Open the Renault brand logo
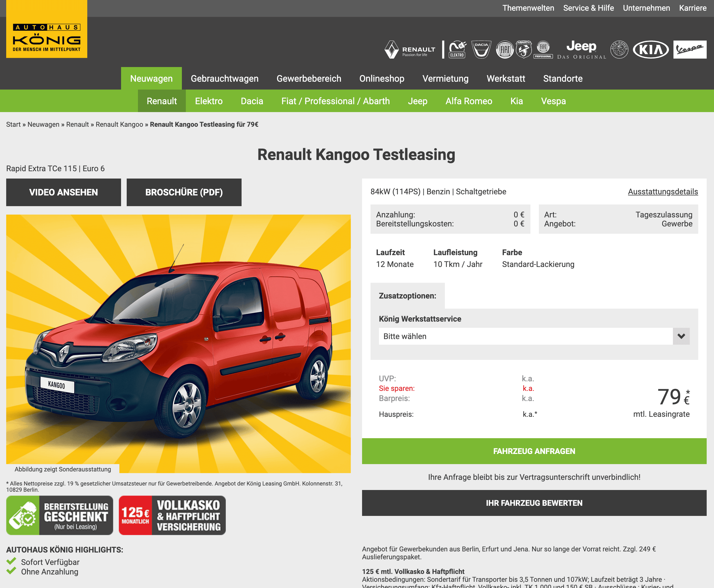This screenshot has height=588, width=714. click(x=410, y=50)
